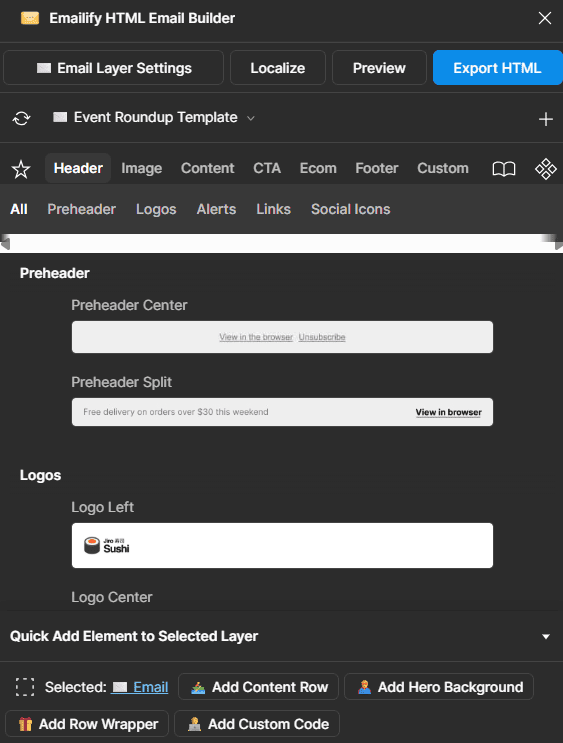Filter headers by Preheader
This screenshot has height=743, width=563.
click(82, 209)
